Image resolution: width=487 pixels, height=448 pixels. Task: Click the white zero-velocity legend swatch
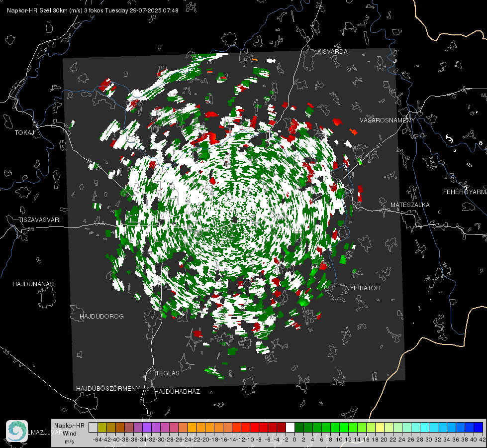(x=290, y=427)
